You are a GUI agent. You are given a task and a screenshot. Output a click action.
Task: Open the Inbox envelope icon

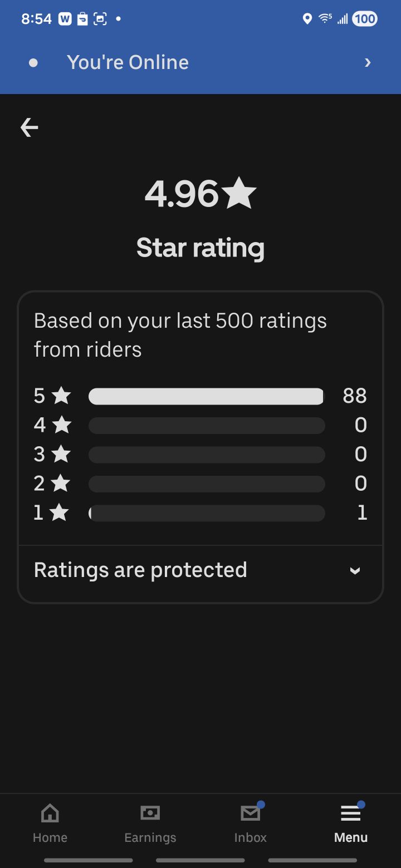point(250,814)
